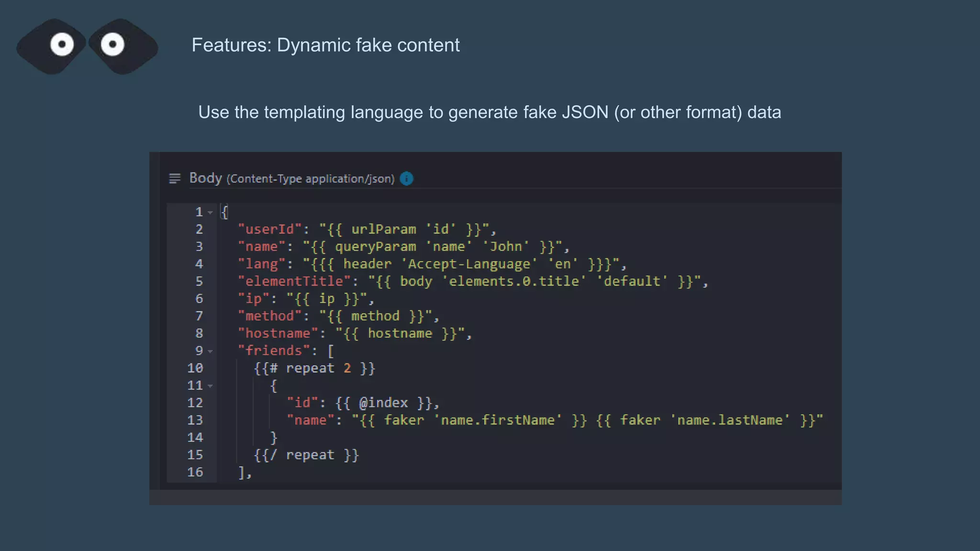Viewport: 980px width, 551px height.
Task: Collapse the object fold at line 11
Action: tap(210, 386)
